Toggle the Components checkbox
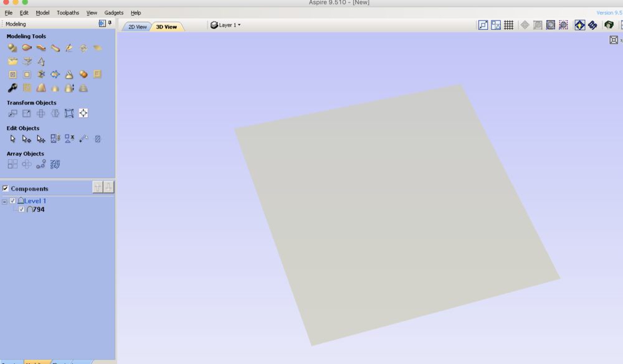 (x=6, y=189)
